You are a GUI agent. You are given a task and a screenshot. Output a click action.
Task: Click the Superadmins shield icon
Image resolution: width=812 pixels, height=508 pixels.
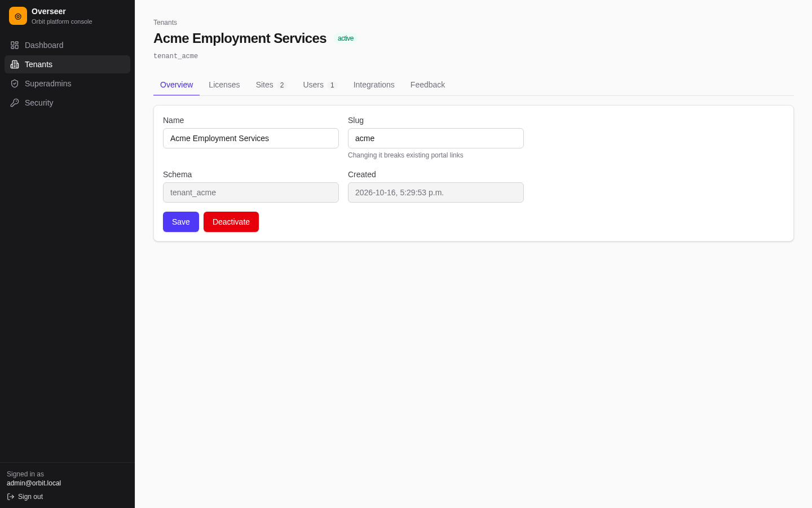click(15, 84)
